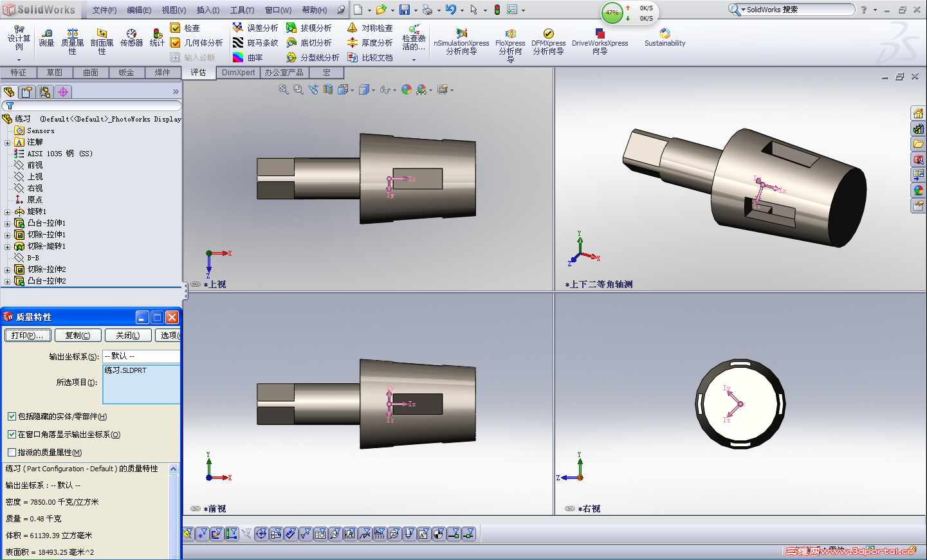Expand the 凸台-拉伸1 feature node
This screenshot has height=560, width=927.
pos(7,224)
